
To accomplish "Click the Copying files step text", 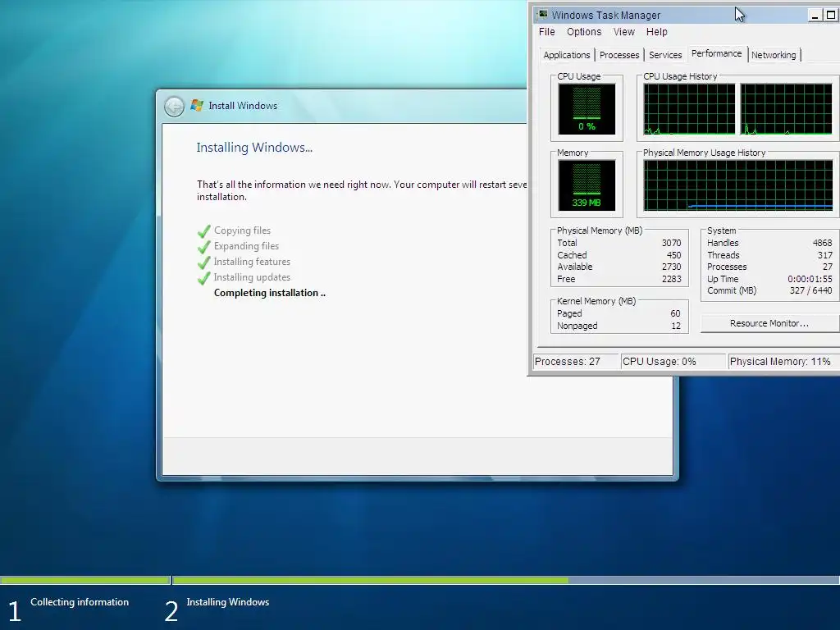I will pyautogui.click(x=242, y=231).
